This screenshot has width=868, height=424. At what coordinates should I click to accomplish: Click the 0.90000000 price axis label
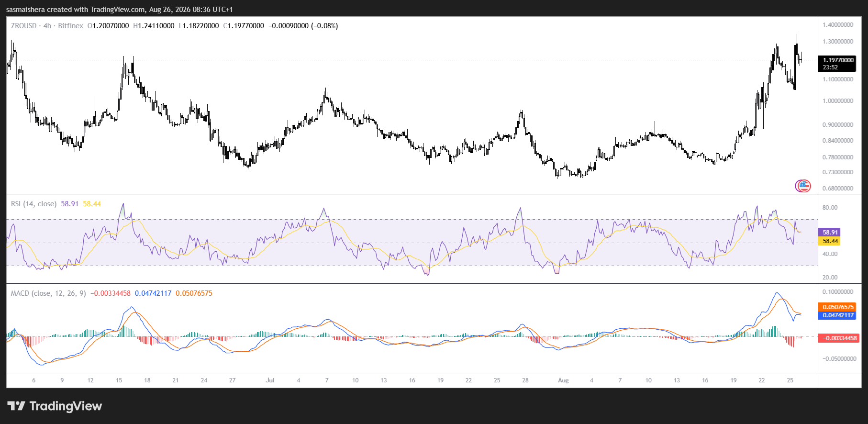[x=838, y=125]
